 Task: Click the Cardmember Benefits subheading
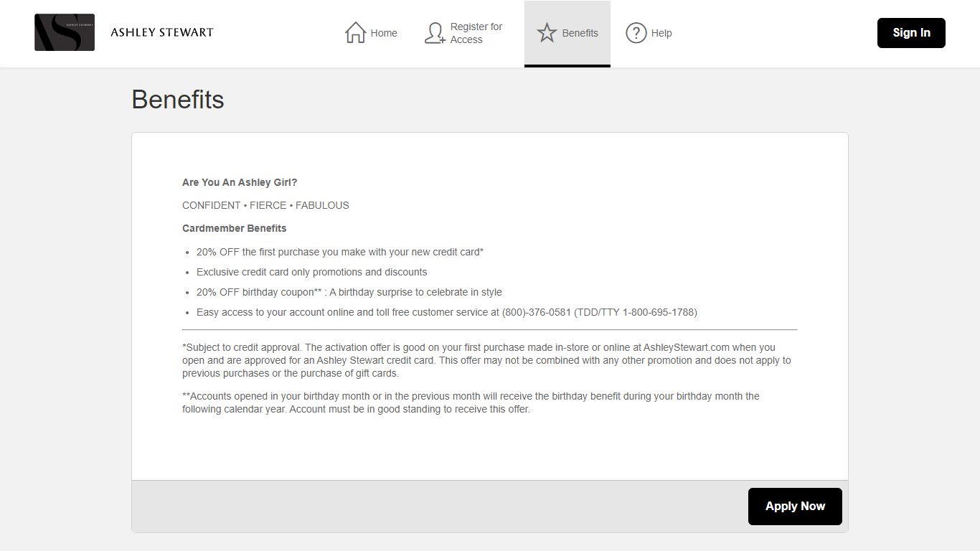(x=234, y=228)
